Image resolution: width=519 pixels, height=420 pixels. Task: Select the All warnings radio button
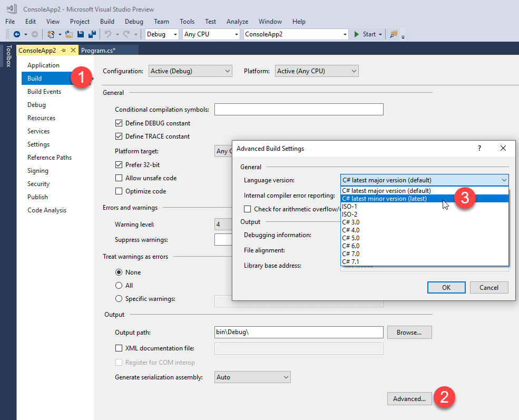pos(119,286)
